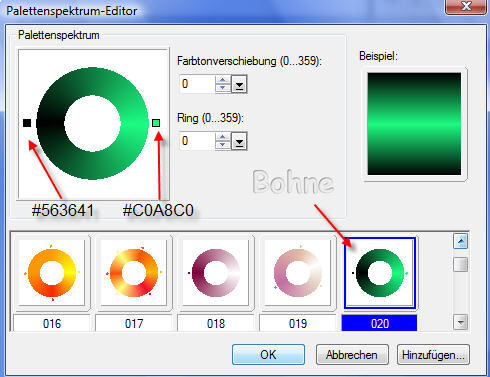Increase the Farbtonverschiebung value with up arrow
Image resolution: width=490 pixels, height=377 pixels.
tap(222, 80)
